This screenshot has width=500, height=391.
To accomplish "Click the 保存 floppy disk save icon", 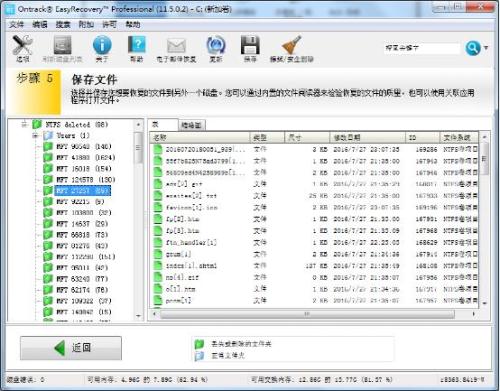I will 250,45.
